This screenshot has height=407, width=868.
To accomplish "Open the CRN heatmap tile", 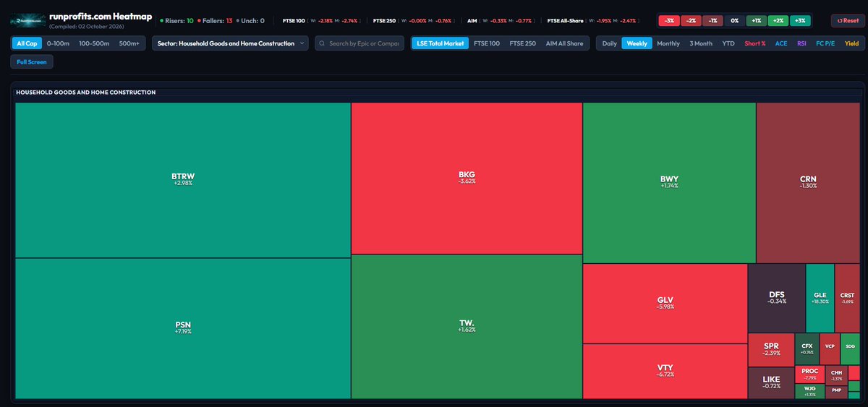I will [x=808, y=183].
